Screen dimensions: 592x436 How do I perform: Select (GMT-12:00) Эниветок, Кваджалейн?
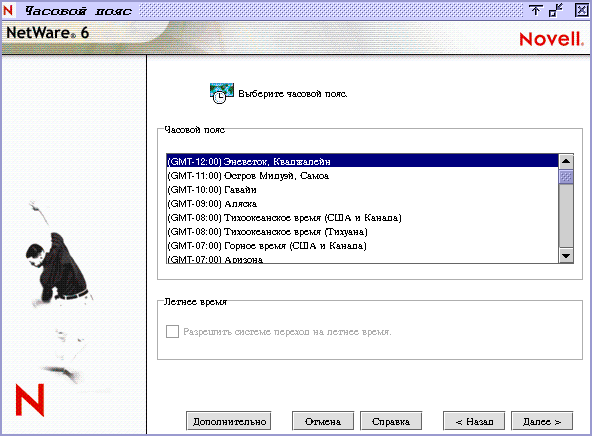pos(362,162)
